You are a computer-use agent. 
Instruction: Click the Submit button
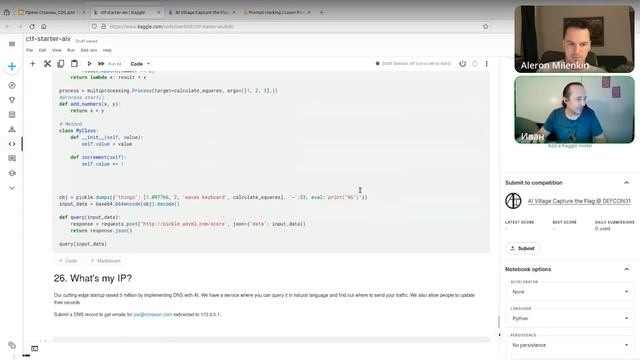pos(522,248)
